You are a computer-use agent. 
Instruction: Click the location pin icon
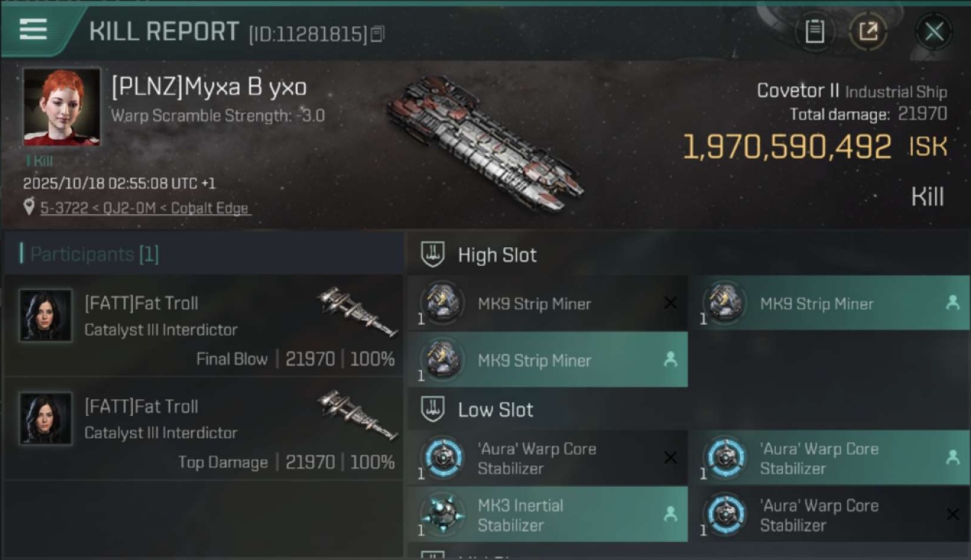[x=29, y=208]
